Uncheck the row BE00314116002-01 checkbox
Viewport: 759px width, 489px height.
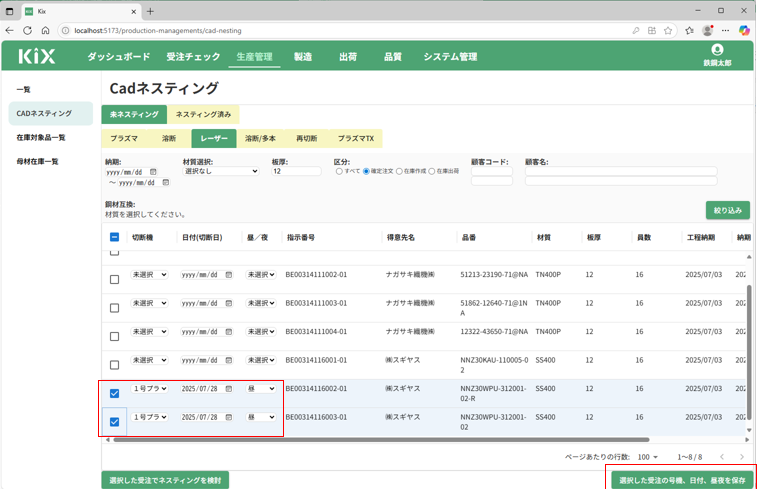(114, 393)
